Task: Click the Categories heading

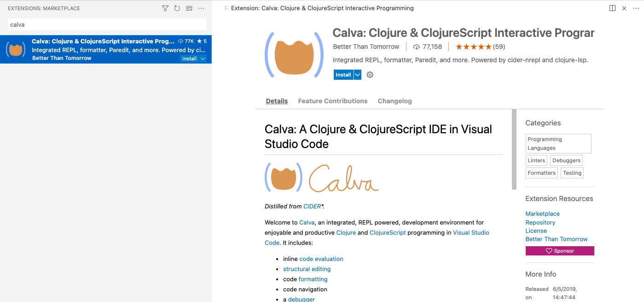Action: coord(543,123)
